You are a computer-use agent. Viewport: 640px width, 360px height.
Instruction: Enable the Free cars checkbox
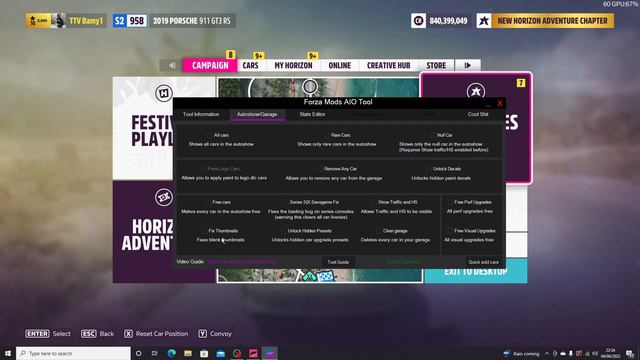[208, 202]
